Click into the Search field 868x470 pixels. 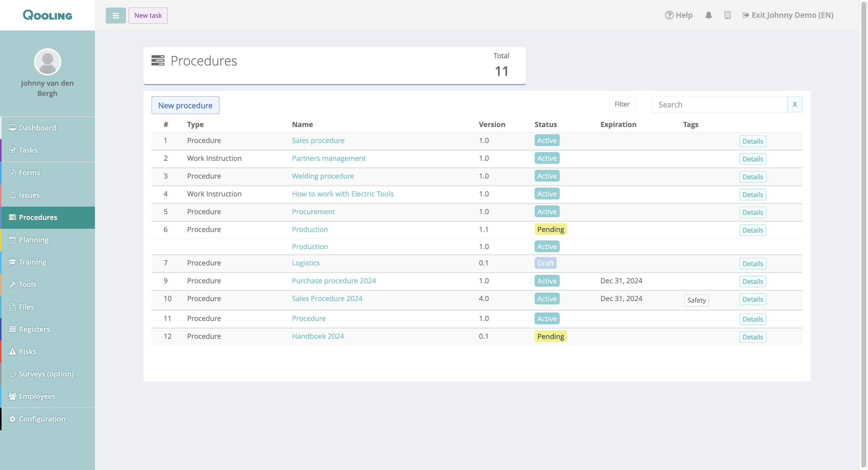pyautogui.click(x=719, y=104)
